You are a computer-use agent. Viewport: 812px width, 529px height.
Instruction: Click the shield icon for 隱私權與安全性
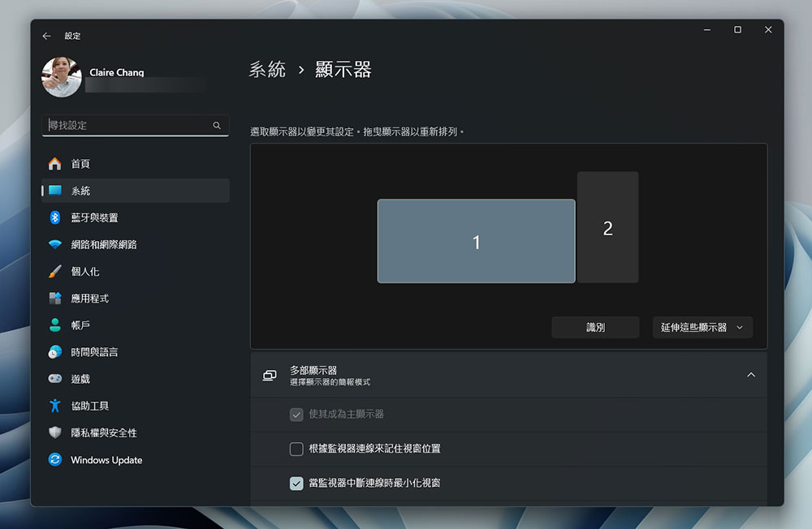[x=55, y=432]
